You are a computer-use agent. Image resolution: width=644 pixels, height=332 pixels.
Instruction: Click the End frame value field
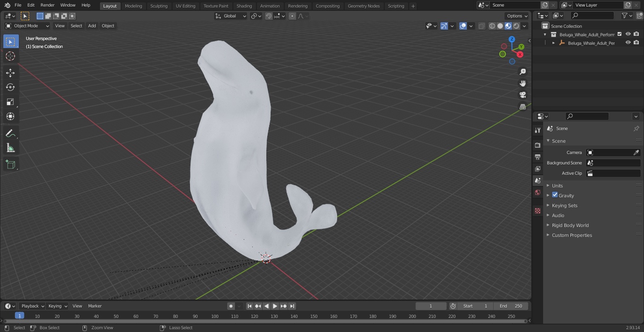[x=511, y=306]
